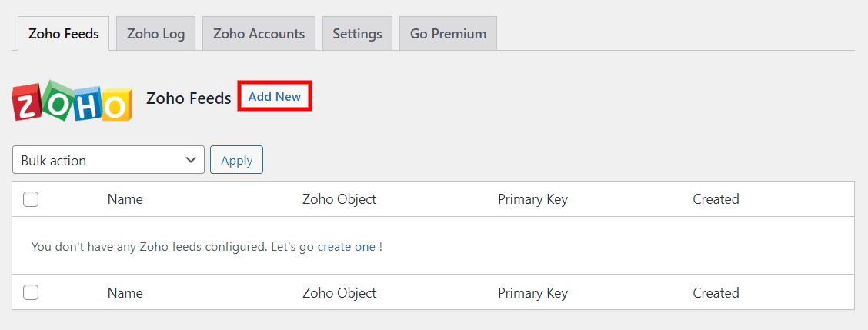Switch to the Zoho Log tab
868x330 pixels.
(x=156, y=34)
